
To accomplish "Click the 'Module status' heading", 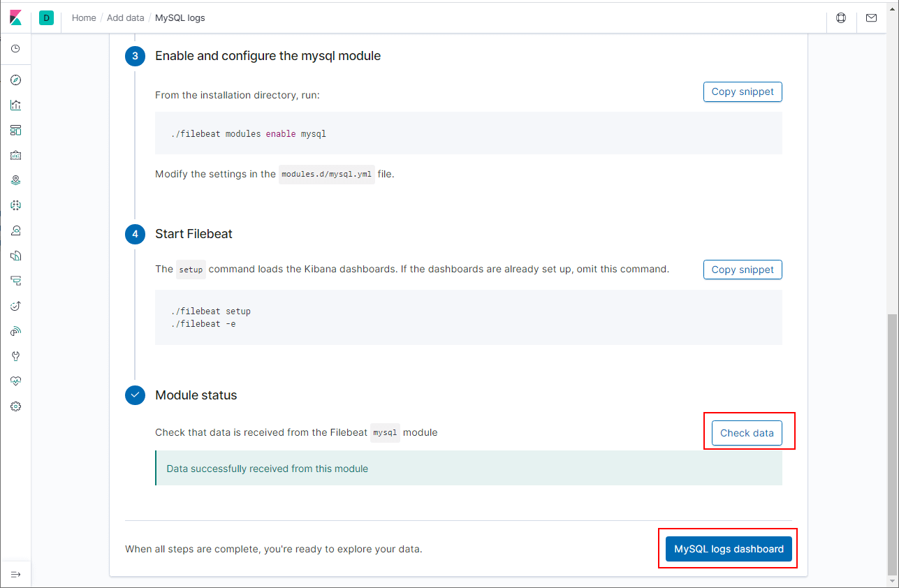I will pos(196,395).
